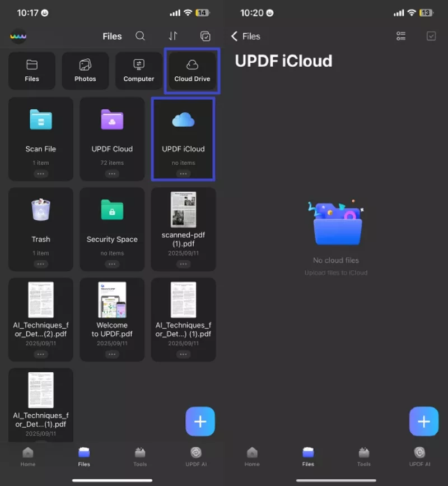Open the Trash folder
Image resolution: width=448 pixels, height=486 pixels.
point(41,229)
